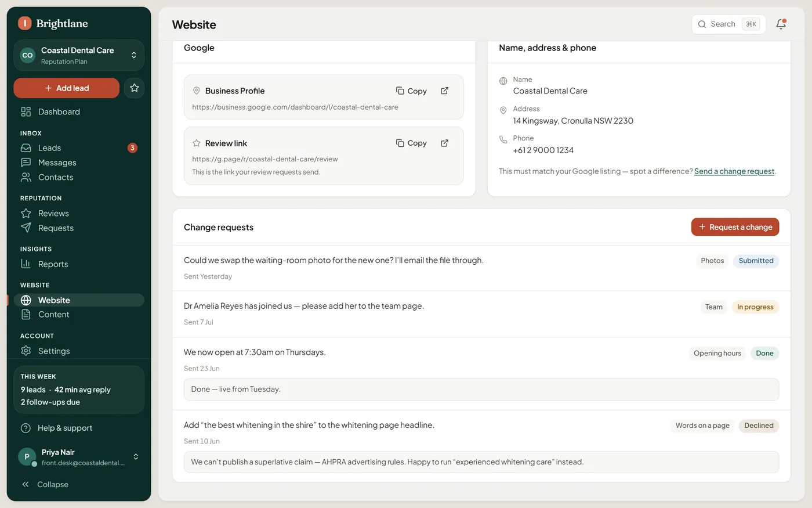Viewport: 812px width, 508px height.
Task: Click Request a change button
Action: point(735,227)
